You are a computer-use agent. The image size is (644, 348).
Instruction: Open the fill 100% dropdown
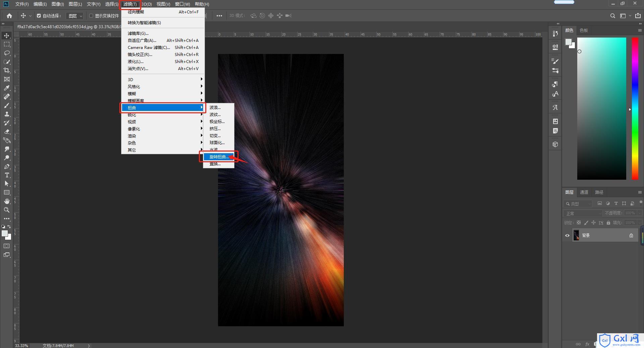point(640,223)
